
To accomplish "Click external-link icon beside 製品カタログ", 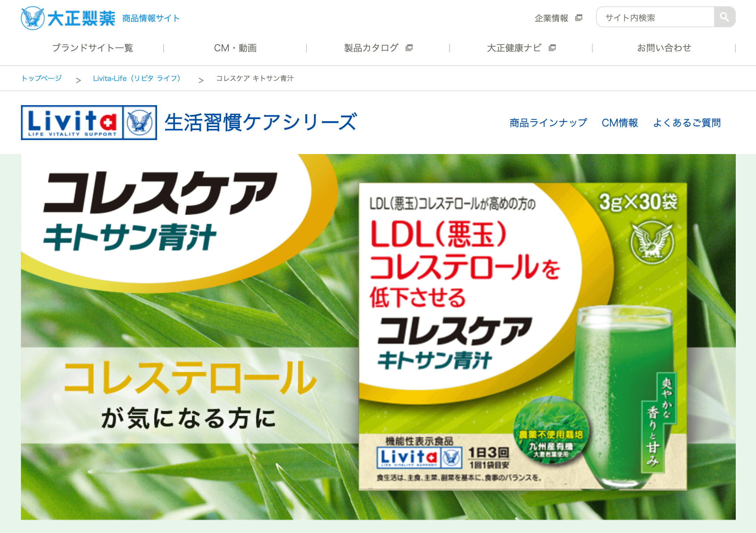I will 409,48.
